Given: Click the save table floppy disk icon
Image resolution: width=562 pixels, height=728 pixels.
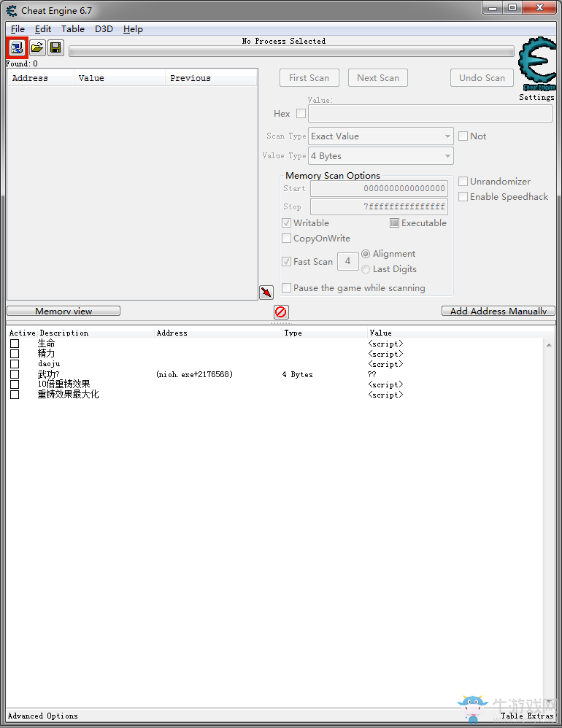Looking at the screenshot, I should point(55,48).
